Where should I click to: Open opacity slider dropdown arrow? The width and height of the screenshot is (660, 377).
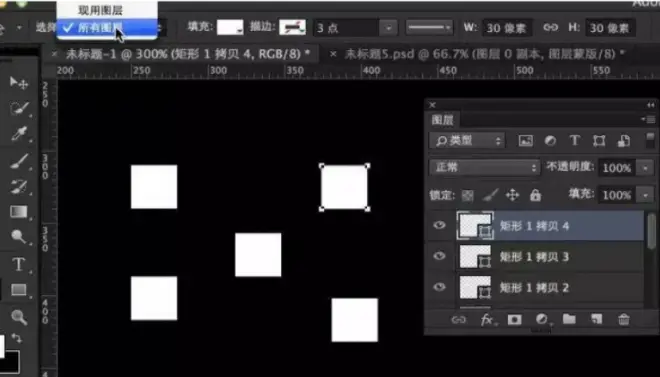pyautogui.click(x=645, y=168)
